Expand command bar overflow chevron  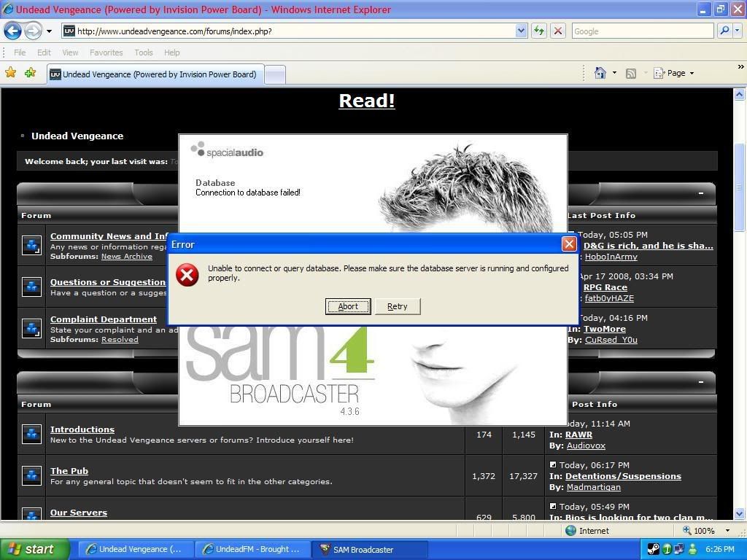pyautogui.click(x=741, y=66)
